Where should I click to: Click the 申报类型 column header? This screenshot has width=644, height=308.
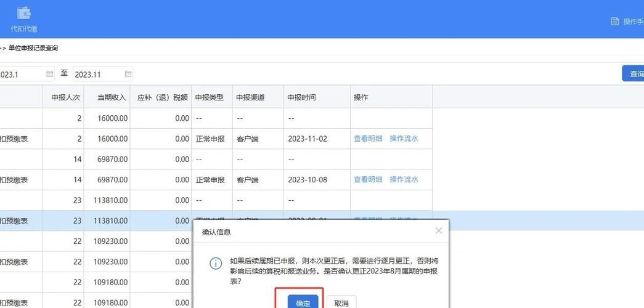210,97
